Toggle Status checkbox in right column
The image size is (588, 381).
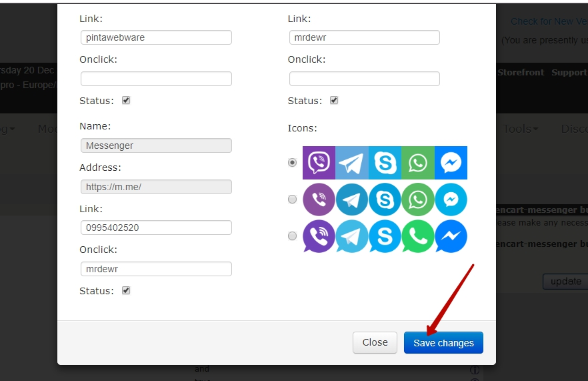click(334, 100)
